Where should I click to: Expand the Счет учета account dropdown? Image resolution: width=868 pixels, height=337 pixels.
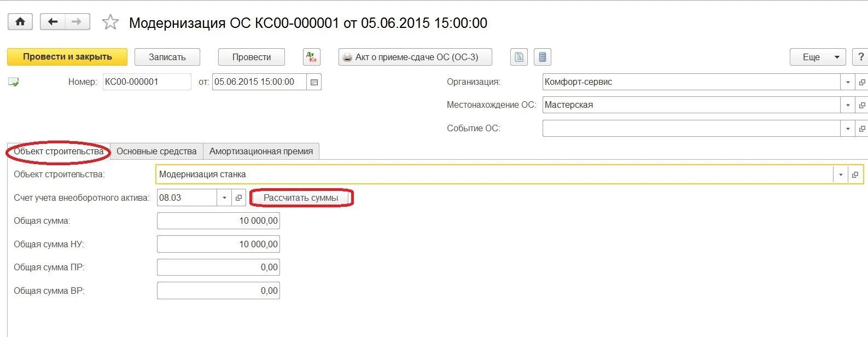click(224, 198)
